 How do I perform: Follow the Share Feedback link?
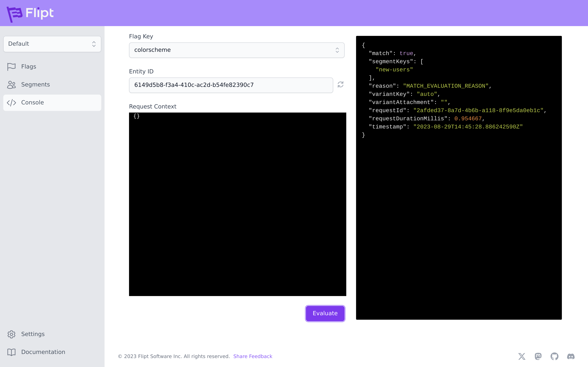253,356
